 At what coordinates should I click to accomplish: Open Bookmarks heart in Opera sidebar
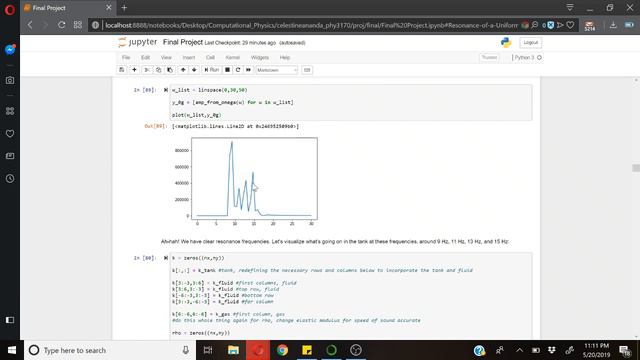coord(10,133)
